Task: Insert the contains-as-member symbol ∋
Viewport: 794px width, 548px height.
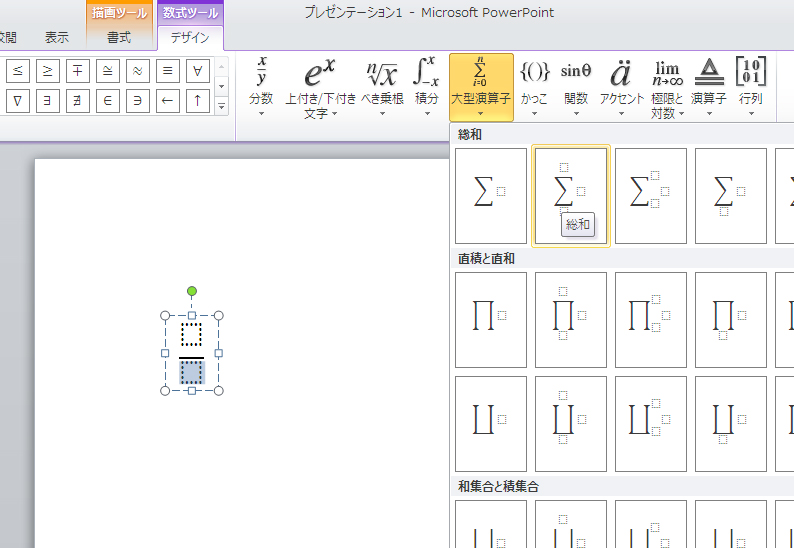Action: pos(137,101)
